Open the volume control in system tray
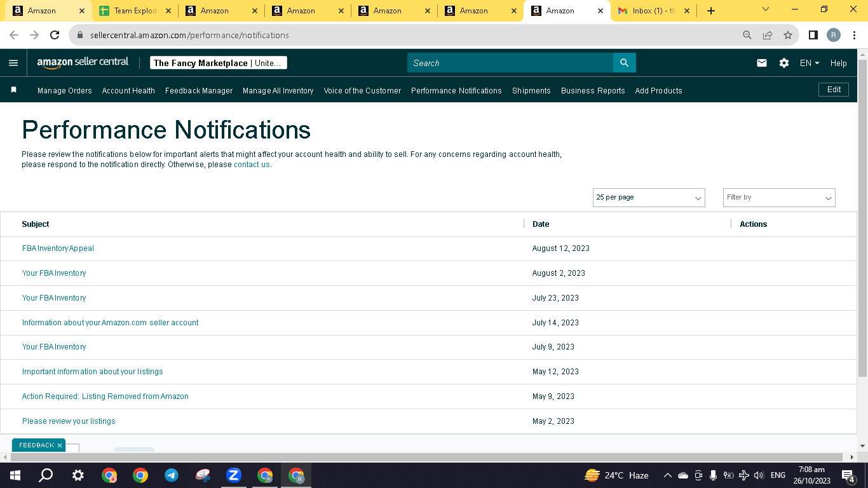Viewport: 868px width, 488px height. pos(759,475)
